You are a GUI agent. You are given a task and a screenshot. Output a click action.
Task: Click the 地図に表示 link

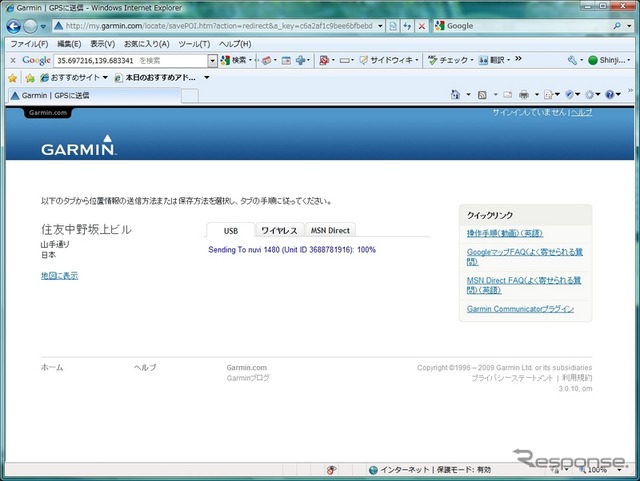59,276
